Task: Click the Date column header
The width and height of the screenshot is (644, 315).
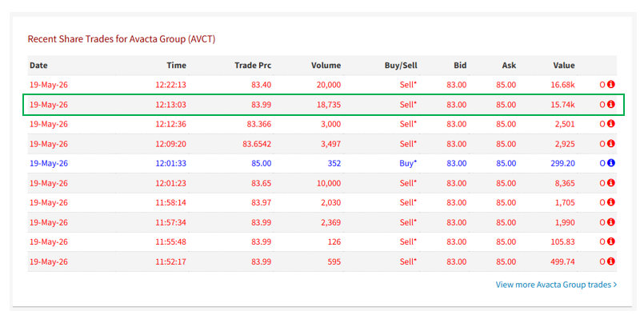Action: (x=38, y=66)
